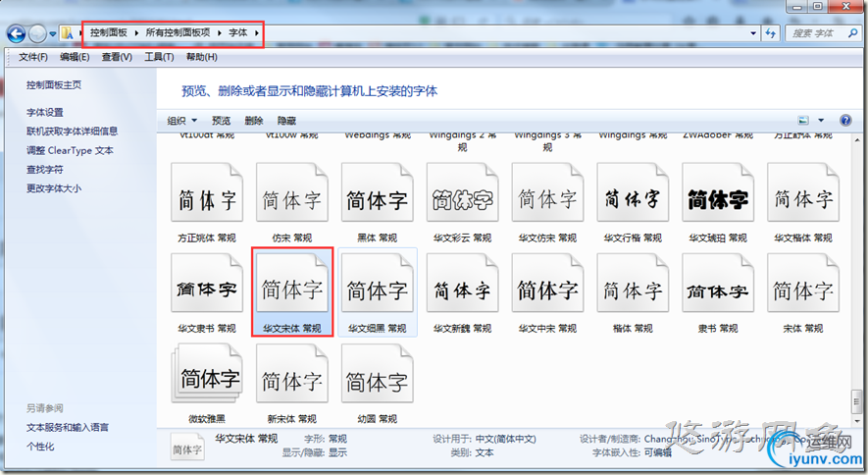This screenshot has width=868, height=475.
Task: Open the 工具(T) menu
Action: (x=159, y=57)
